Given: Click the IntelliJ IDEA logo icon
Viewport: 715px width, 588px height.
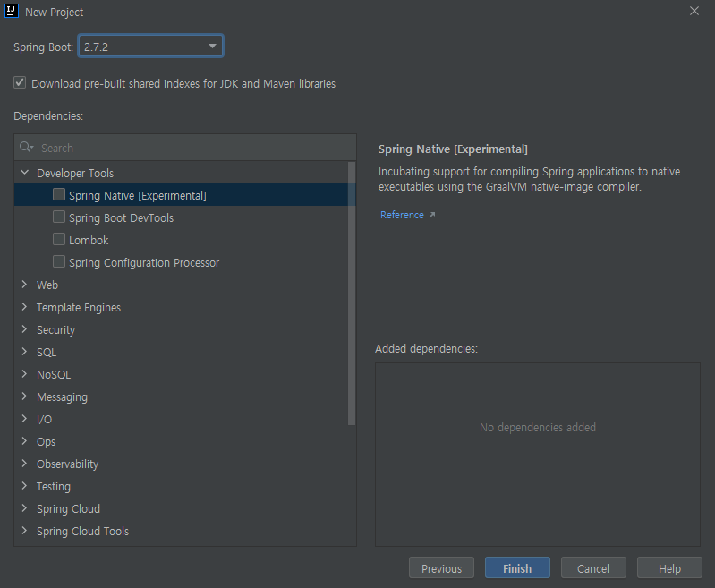Looking at the screenshot, I should point(12,11).
